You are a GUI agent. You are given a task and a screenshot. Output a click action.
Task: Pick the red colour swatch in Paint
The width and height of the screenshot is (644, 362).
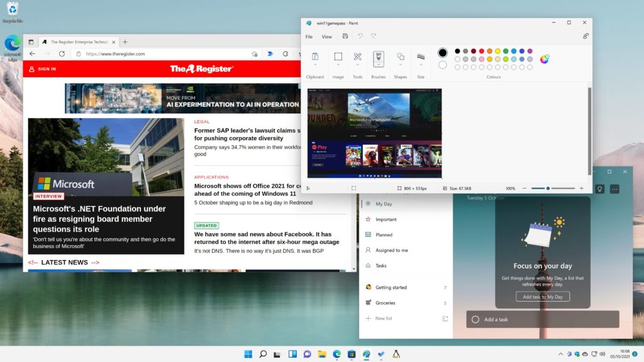[481, 52]
